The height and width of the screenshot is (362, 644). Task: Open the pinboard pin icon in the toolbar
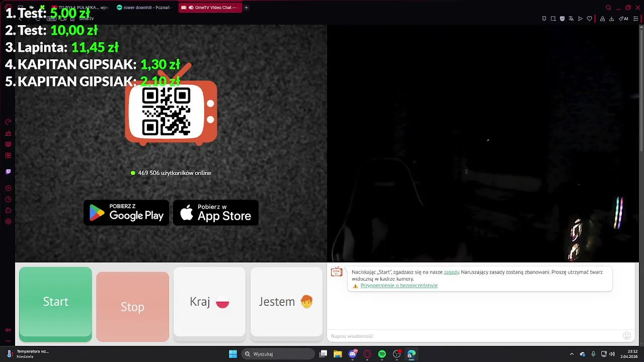[544, 19]
